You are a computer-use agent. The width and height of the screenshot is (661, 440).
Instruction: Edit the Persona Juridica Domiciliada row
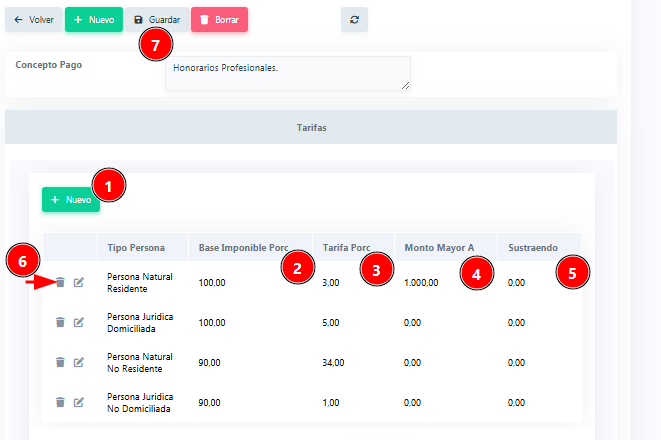tap(79, 322)
